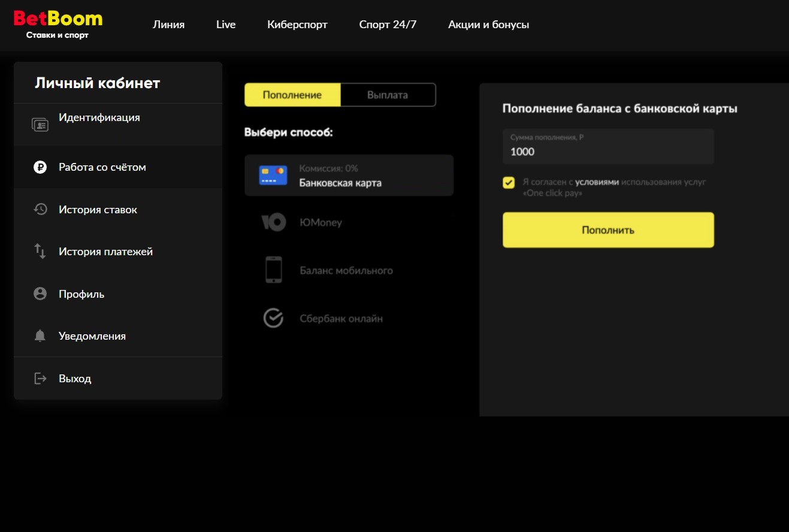This screenshot has height=532, width=789.
Task: Click the logout door icon
Action: (x=40, y=378)
